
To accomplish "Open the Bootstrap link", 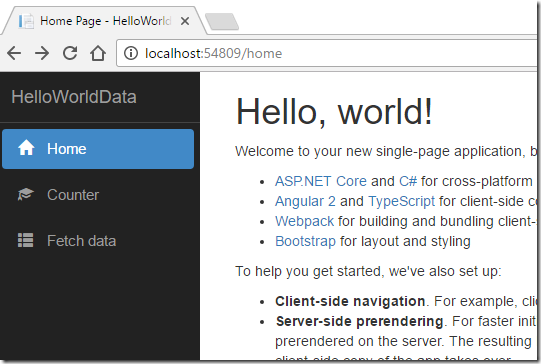I will 305,241.
